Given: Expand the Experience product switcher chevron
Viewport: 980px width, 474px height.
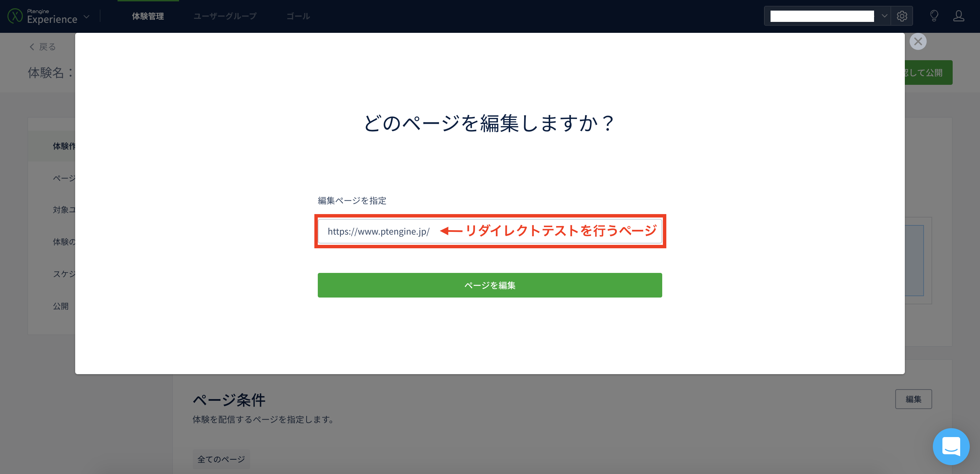Looking at the screenshot, I should [x=86, y=17].
